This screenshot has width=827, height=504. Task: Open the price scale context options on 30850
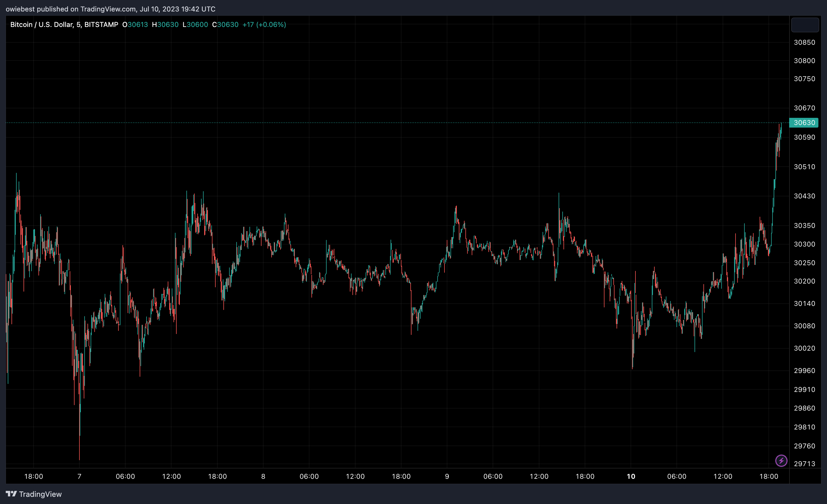click(805, 42)
